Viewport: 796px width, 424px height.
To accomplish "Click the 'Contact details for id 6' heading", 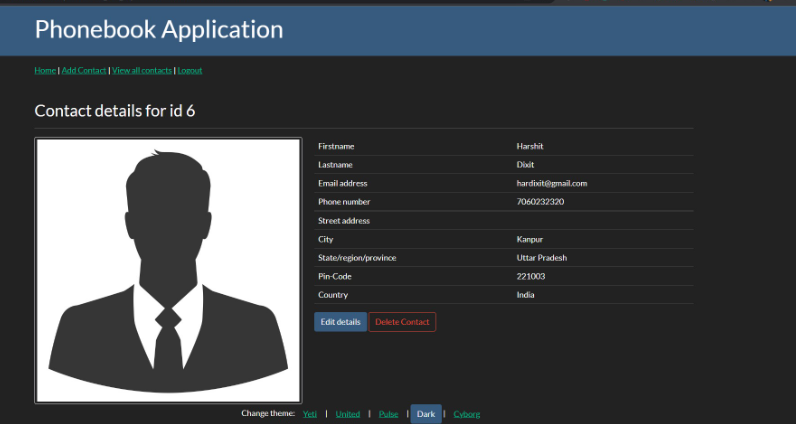I will (x=115, y=111).
